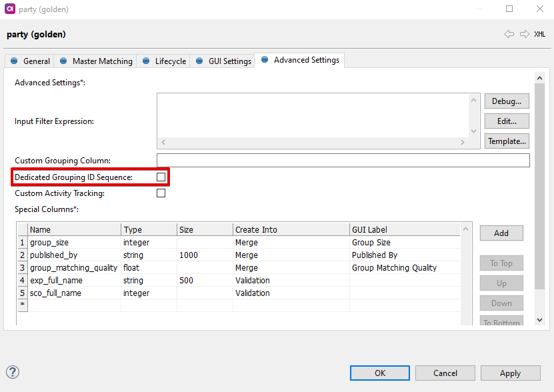Open the Template dialog
Image resolution: width=554 pixels, height=392 pixels.
click(x=507, y=141)
